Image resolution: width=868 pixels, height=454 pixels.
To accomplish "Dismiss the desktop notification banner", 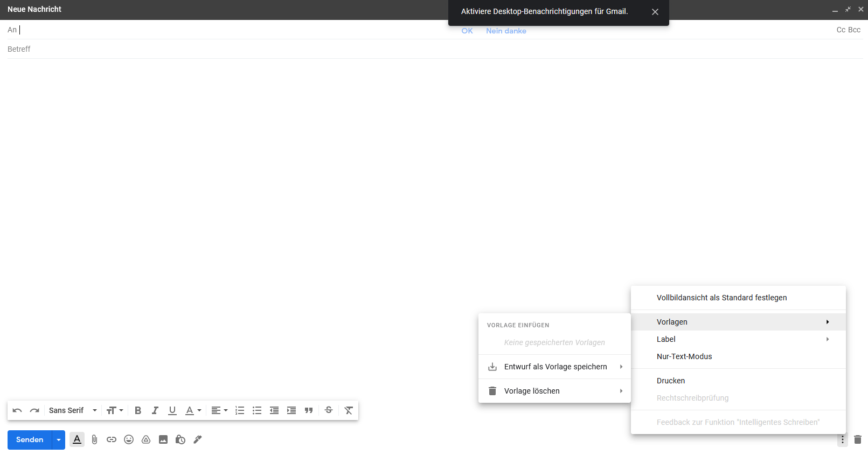I will pyautogui.click(x=655, y=12).
